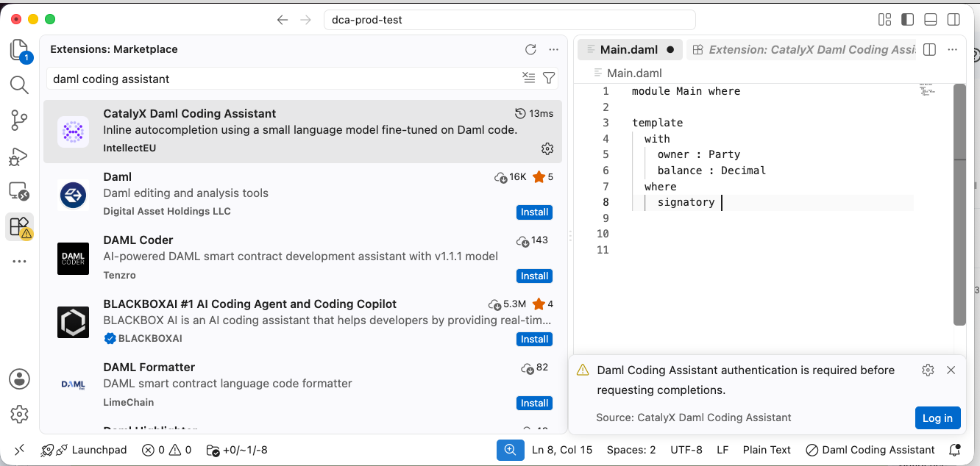Click the DAML Formatter extension name
980x466 pixels.
pos(149,368)
